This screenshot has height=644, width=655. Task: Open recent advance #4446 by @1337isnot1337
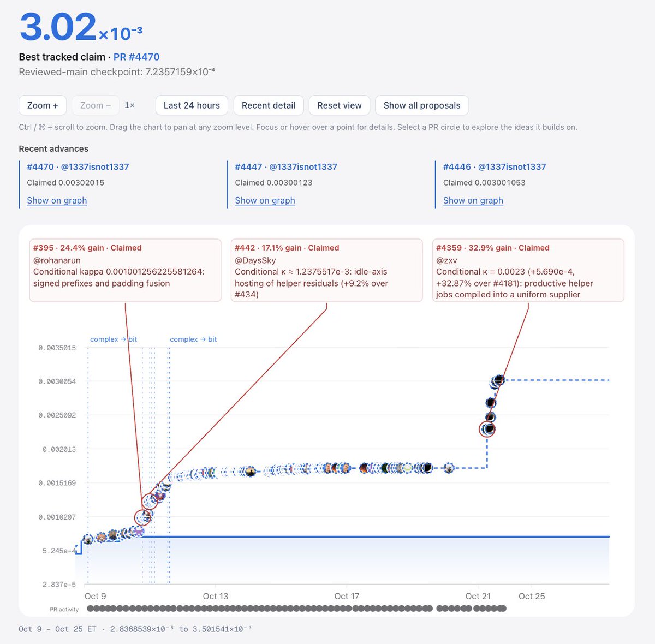point(495,167)
